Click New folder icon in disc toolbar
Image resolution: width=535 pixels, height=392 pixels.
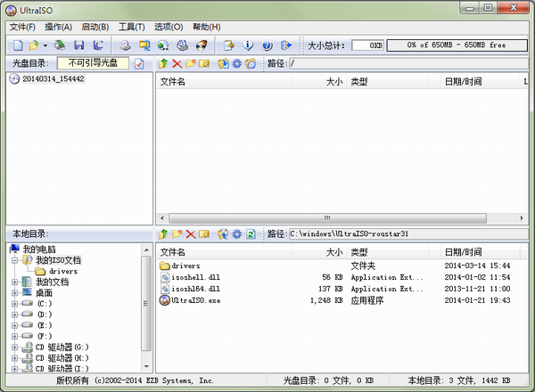(191, 63)
